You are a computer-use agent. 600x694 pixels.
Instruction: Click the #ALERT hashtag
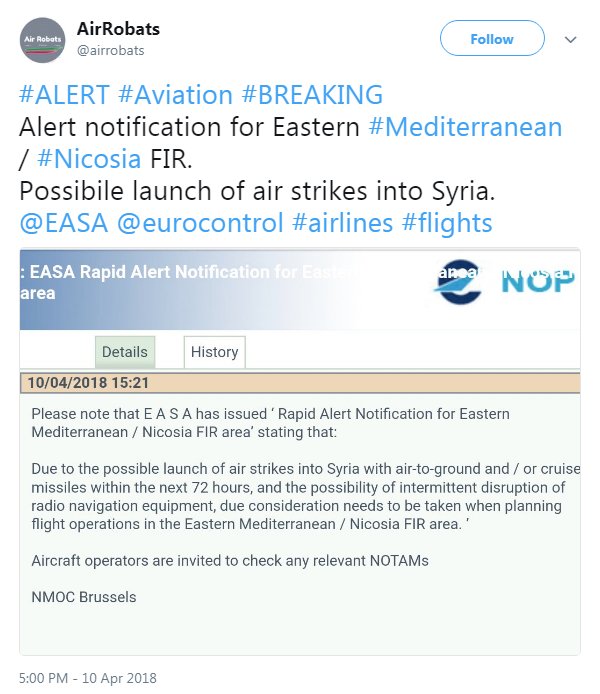tap(65, 95)
